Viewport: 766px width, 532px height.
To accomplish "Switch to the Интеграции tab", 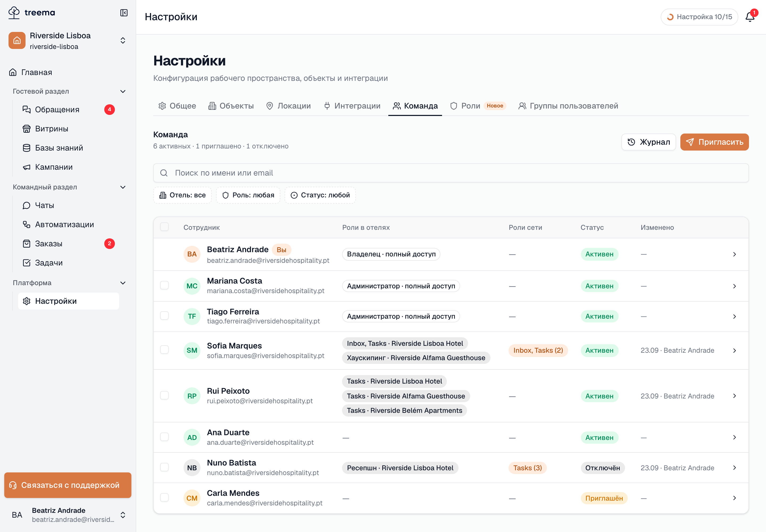I will click(x=352, y=106).
